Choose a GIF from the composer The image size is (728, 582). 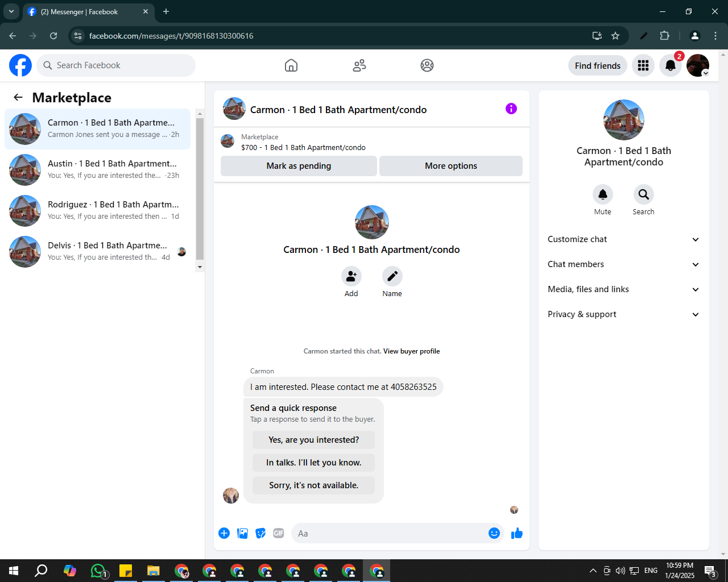pos(279,533)
